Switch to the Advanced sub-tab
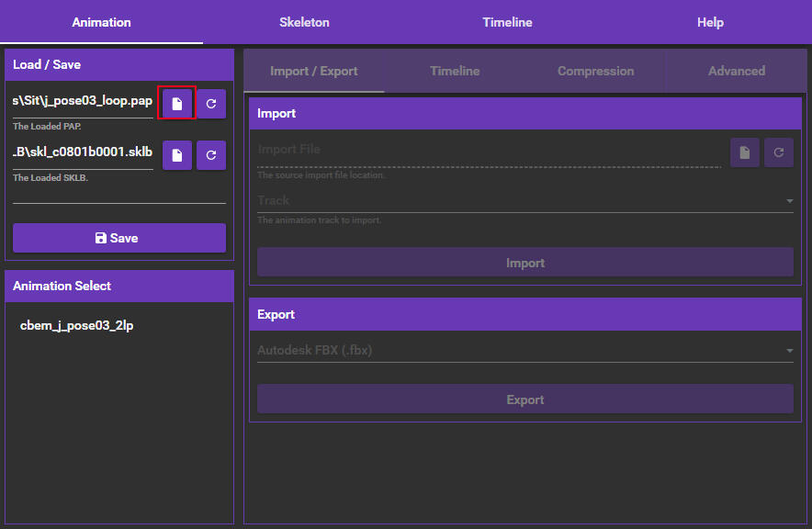 736,71
